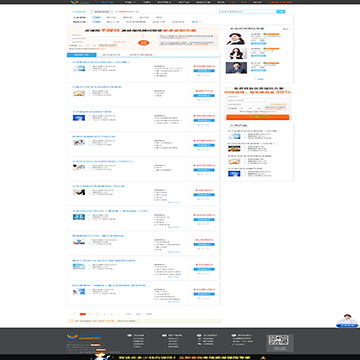Viewport: 360px width, 360px height.
Task: Click the footer logo on the dark background
Action: pos(80,338)
